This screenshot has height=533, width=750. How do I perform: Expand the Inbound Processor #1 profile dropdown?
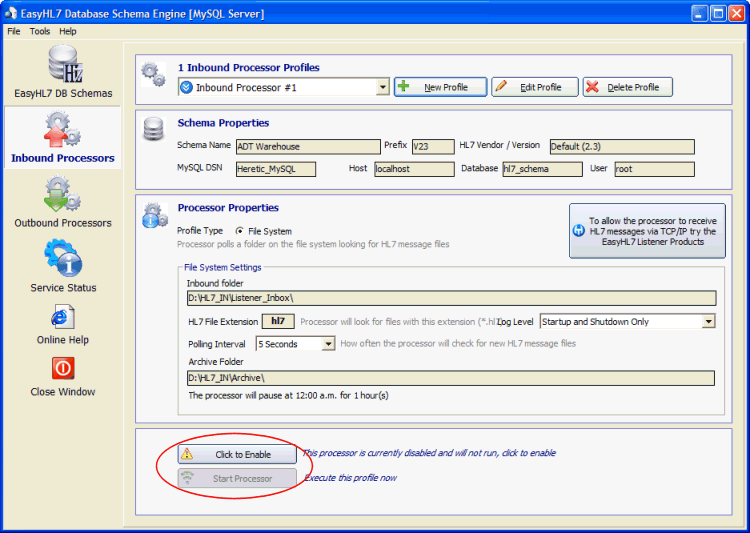pyautogui.click(x=383, y=87)
